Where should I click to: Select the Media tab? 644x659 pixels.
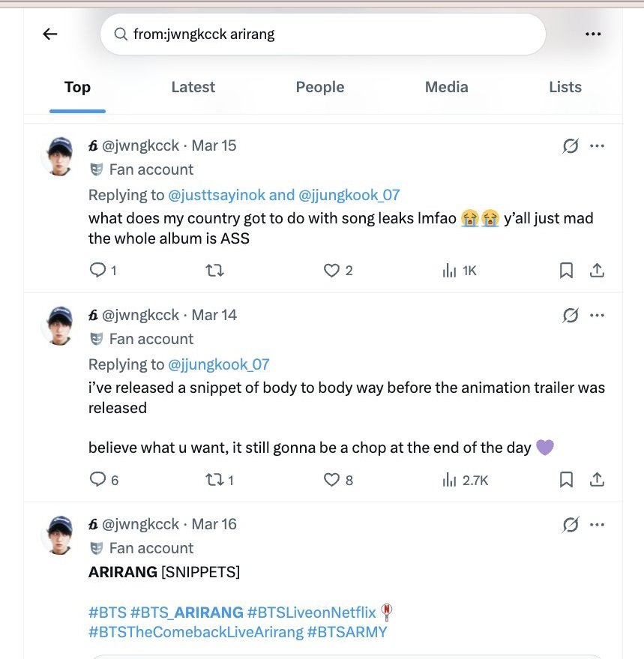tap(446, 87)
